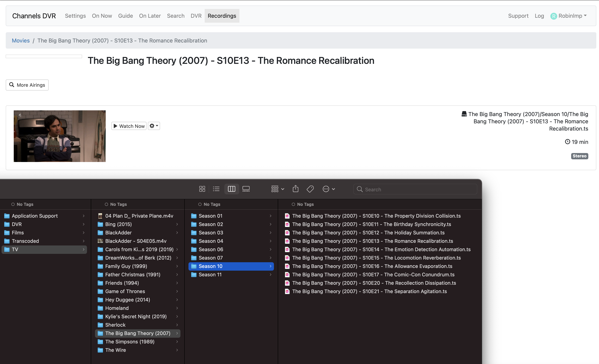Open the Finder Group By dropdown
This screenshot has width=599, height=364.
(277, 189)
